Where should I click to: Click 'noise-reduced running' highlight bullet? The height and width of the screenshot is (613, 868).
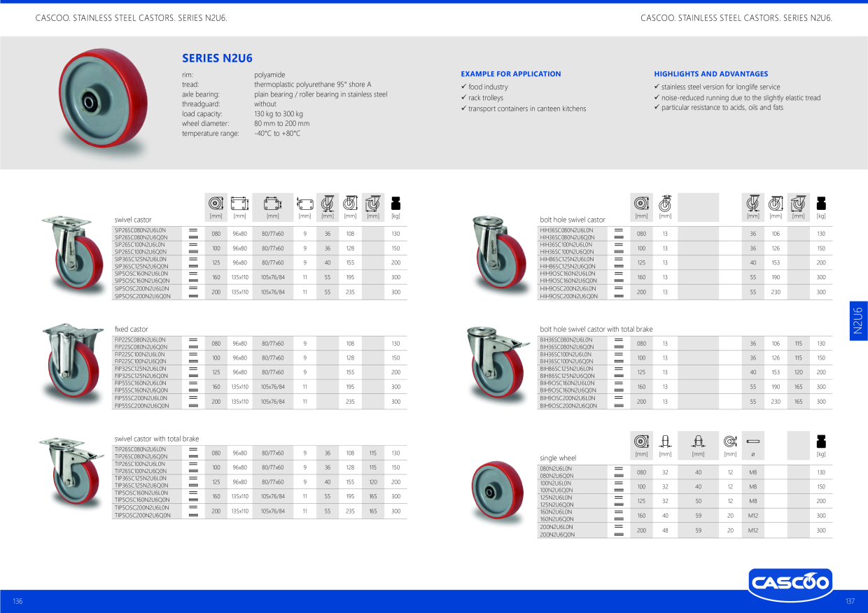(741, 98)
